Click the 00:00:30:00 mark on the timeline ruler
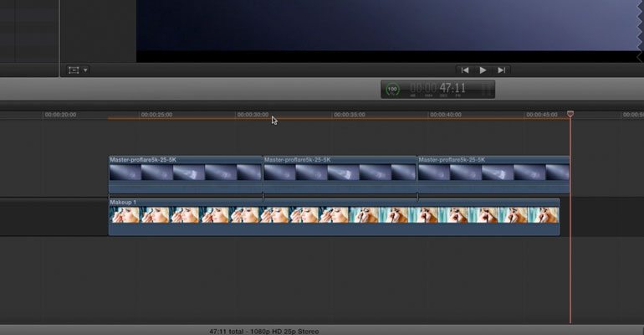The width and height of the screenshot is (644, 335). click(253, 115)
